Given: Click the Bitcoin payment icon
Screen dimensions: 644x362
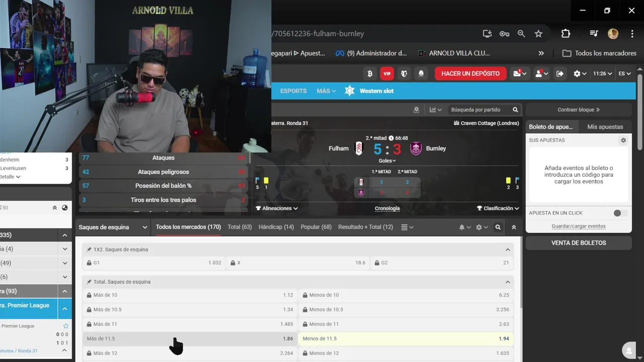Looking at the screenshot, I should [x=370, y=73].
